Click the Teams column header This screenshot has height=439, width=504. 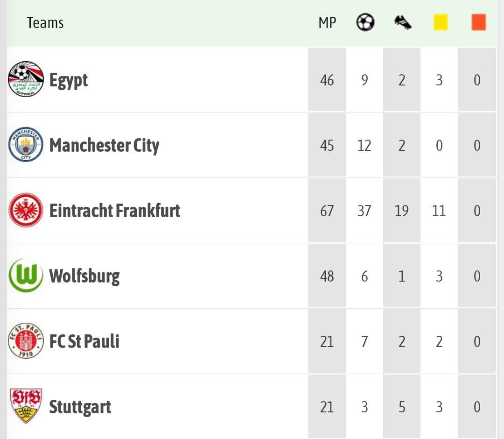tap(45, 22)
